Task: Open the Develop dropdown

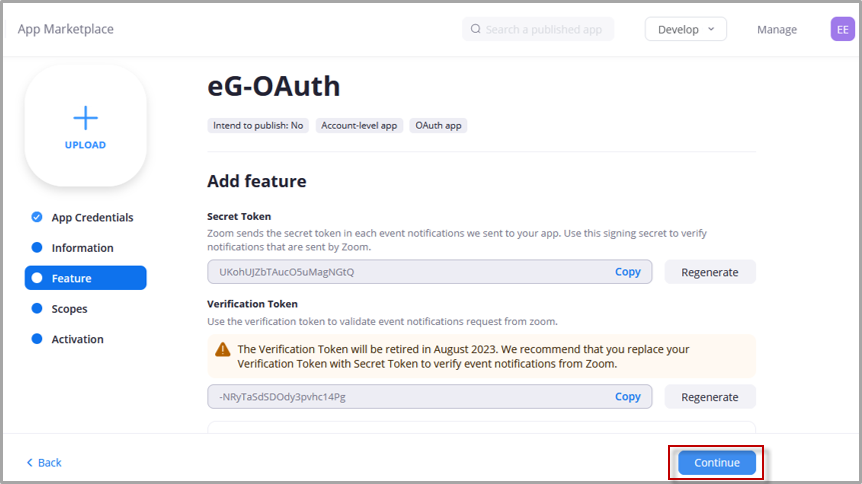Action: [686, 29]
